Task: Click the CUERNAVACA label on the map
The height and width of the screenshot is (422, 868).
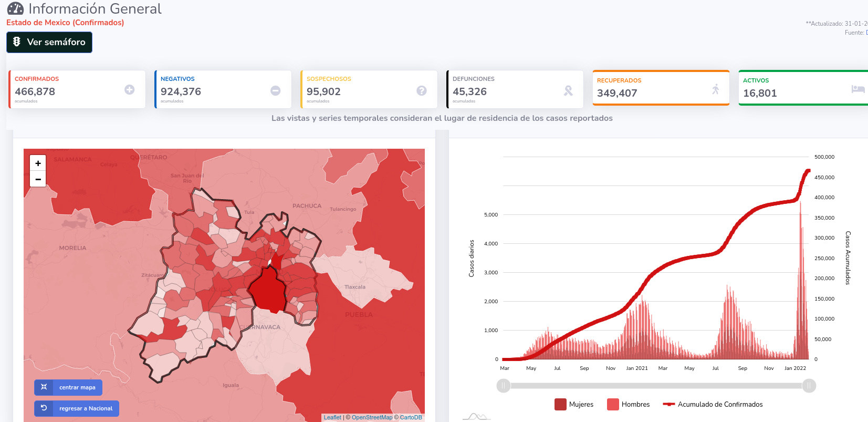Action: (x=260, y=327)
